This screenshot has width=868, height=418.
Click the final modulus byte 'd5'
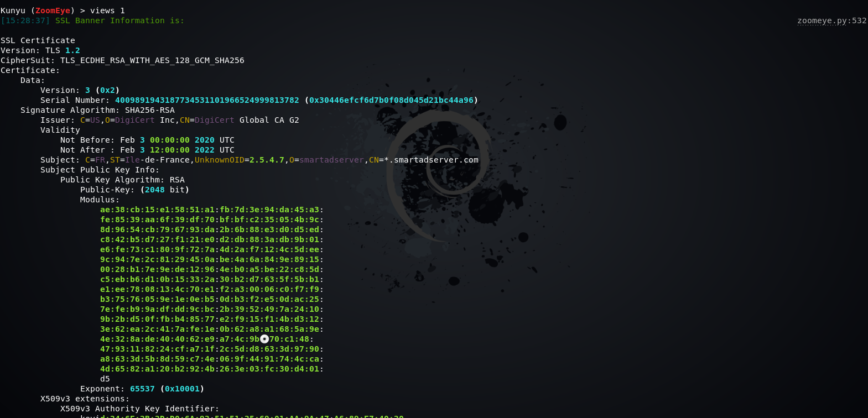(105, 379)
